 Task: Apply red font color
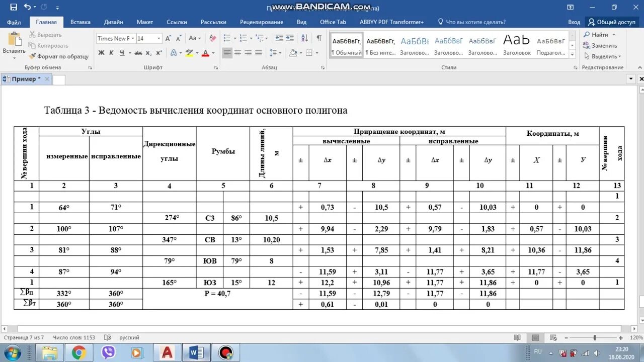pyautogui.click(x=205, y=53)
